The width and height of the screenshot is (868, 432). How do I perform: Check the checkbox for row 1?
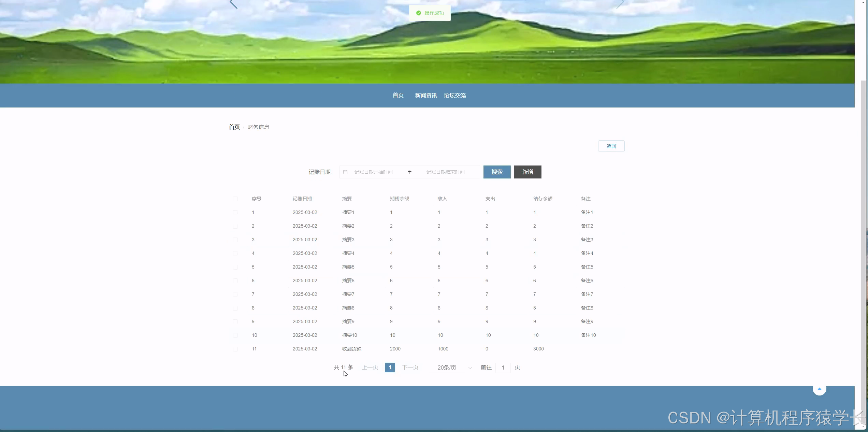[235, 213]
